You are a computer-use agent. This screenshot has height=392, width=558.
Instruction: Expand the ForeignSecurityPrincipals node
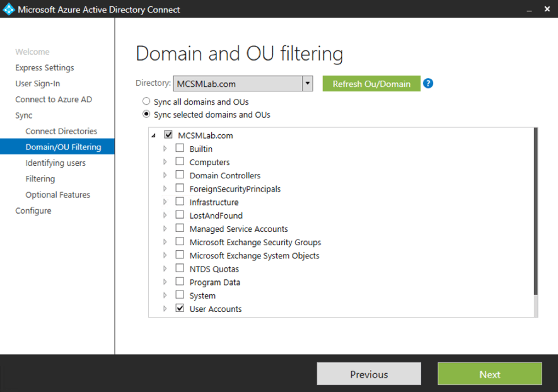pyautogui.click(x=165, y=188)
